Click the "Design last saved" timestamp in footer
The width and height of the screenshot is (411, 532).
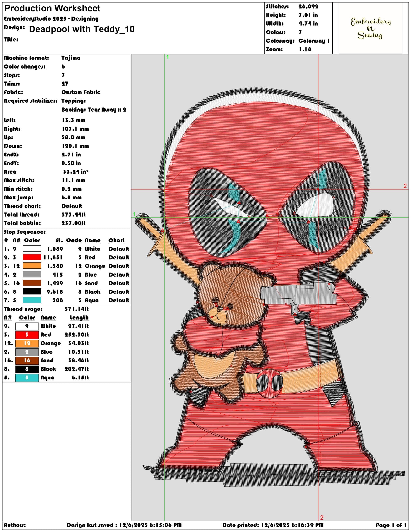click(x=124, y=525)
